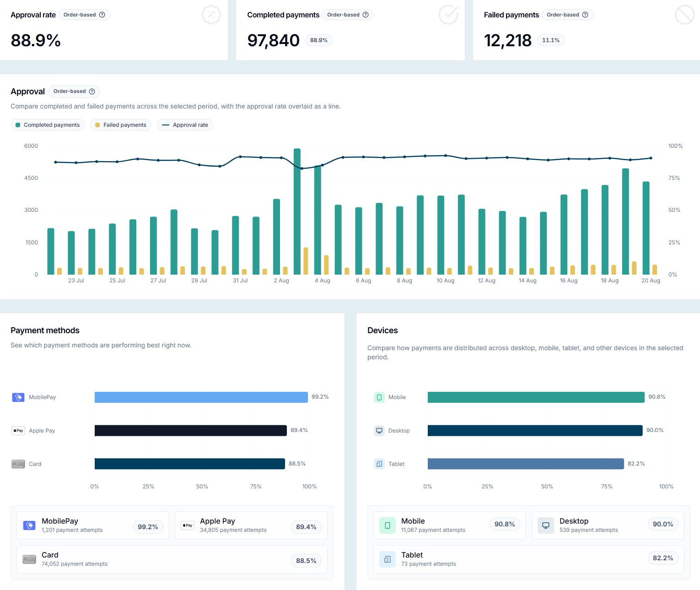
Task: Select the Mobile icon beside 11,067 payment attempts
Action: pyautogui.click(x=388, y=525)
